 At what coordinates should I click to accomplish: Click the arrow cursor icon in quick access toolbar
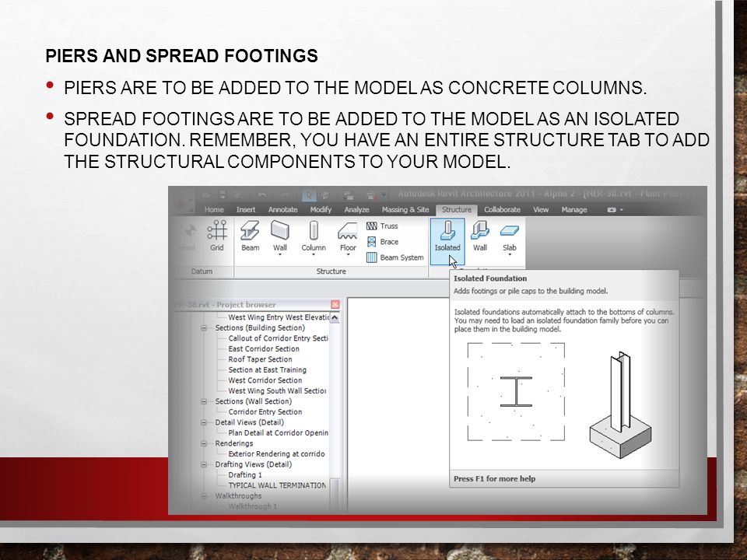point(309,194)
